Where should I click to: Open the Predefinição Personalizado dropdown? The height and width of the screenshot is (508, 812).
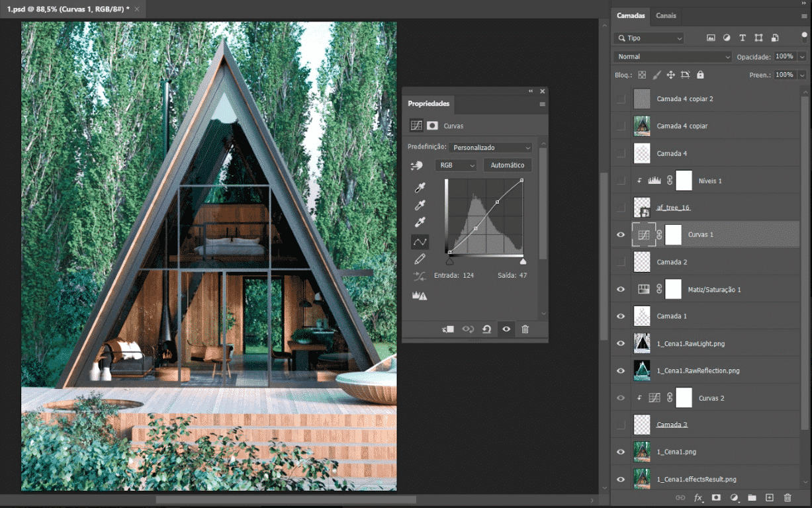pyautogui.click(x=490, y=148)
